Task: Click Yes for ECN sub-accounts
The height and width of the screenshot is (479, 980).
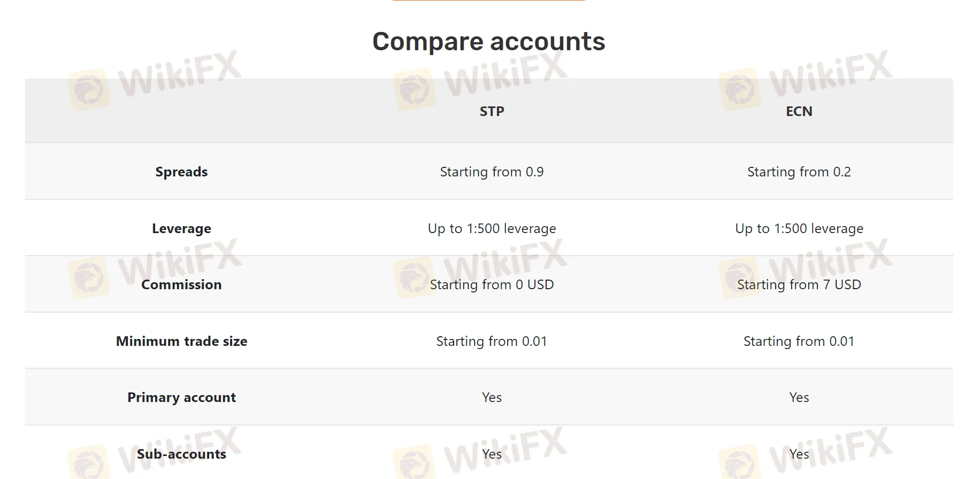Action: [x=799, y=454]
